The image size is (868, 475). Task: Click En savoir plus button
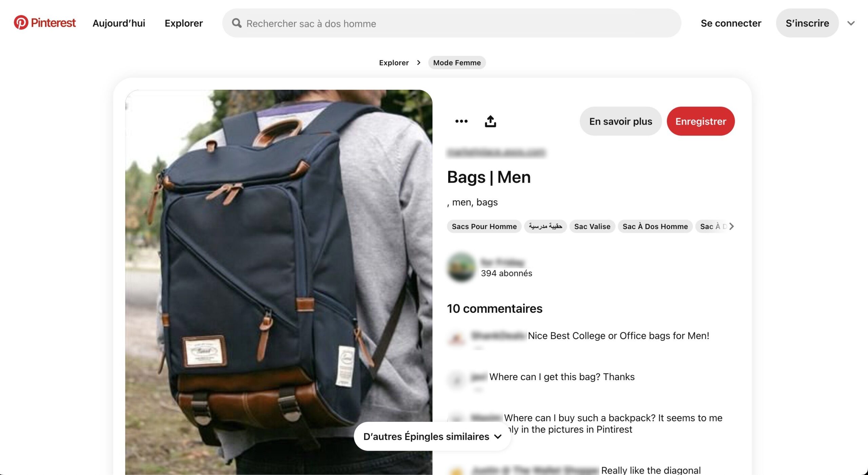click(620, 121)
